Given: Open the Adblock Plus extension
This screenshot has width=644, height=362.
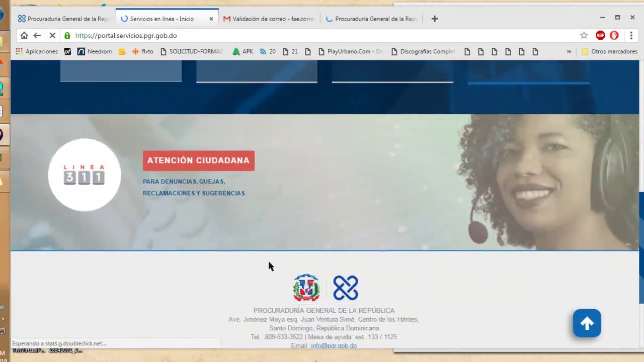Looking at the screenshot, I should (600, 35).
